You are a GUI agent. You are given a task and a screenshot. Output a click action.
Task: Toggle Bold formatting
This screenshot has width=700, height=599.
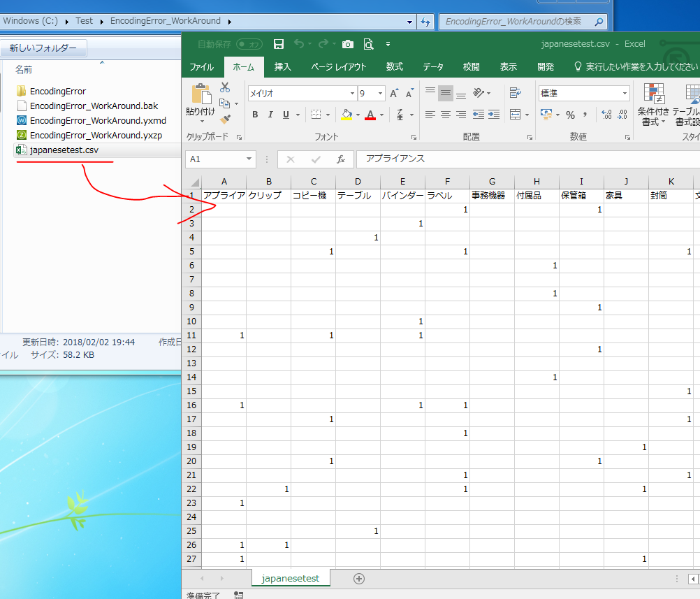[x=255, y=115]
